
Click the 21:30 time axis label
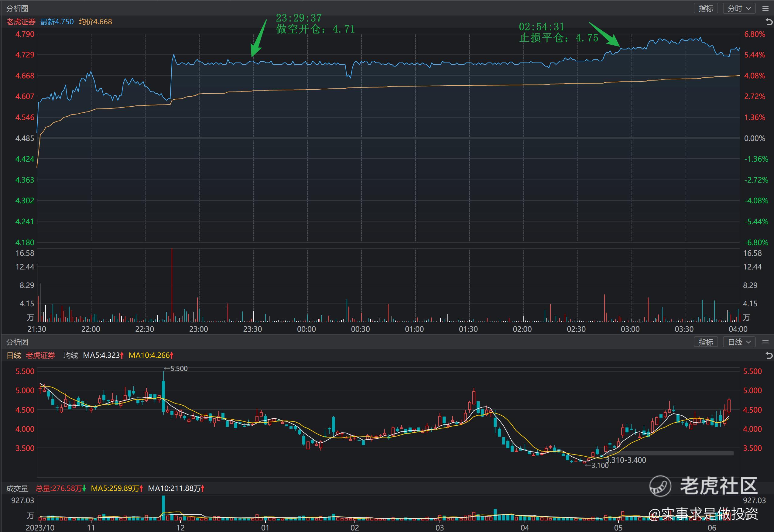37,329
